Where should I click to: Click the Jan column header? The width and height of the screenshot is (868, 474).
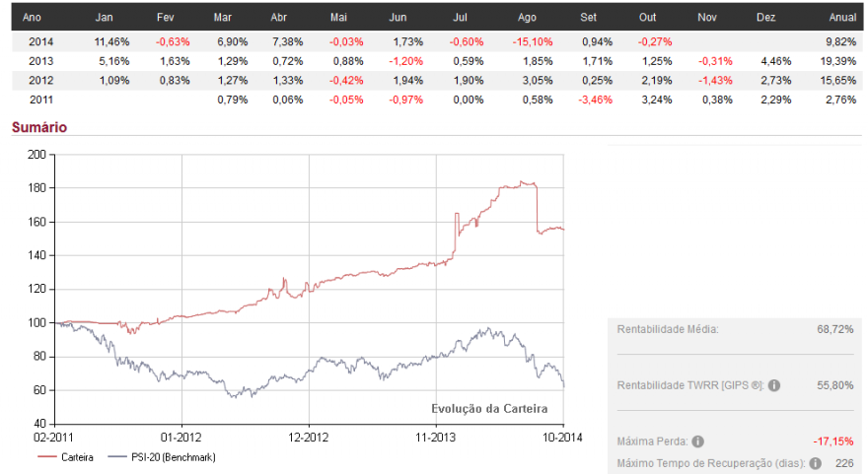(105, 18)
